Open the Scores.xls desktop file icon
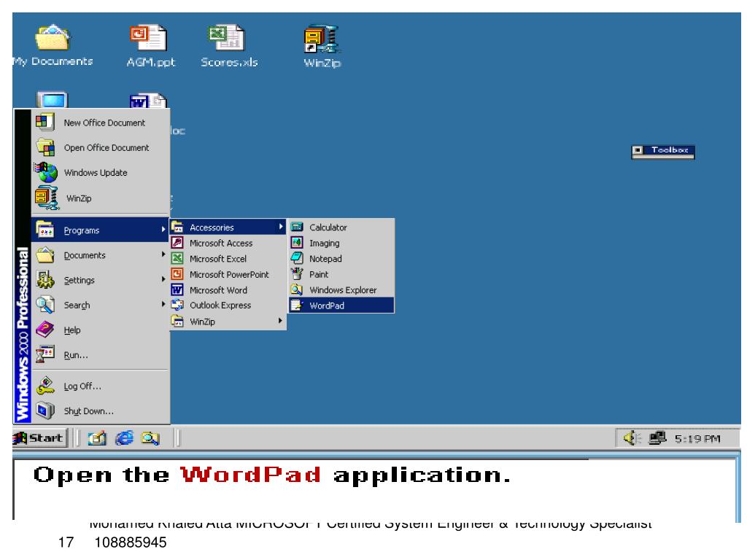The height and width of the screenshot is (560, 747). [226, 38]
